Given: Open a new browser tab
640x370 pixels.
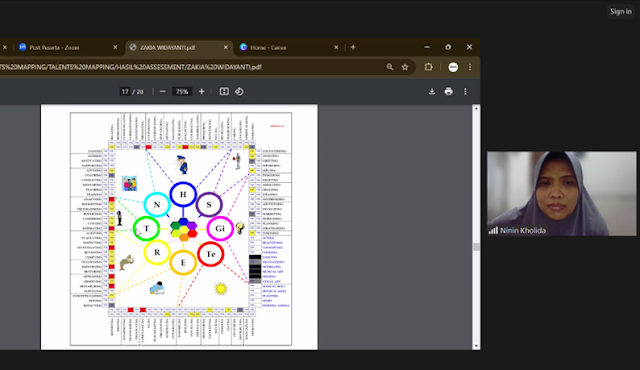Looking at the screenshot, I should pyautogui.click(x=353, y=47).
